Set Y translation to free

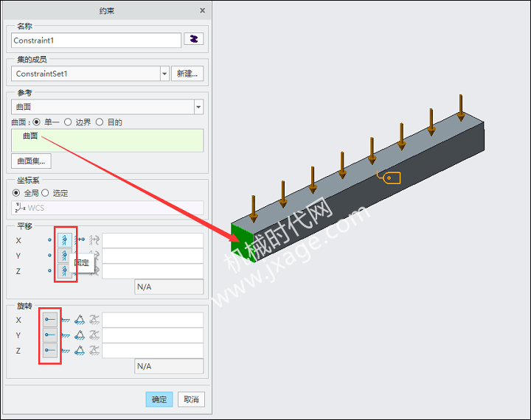50,255
